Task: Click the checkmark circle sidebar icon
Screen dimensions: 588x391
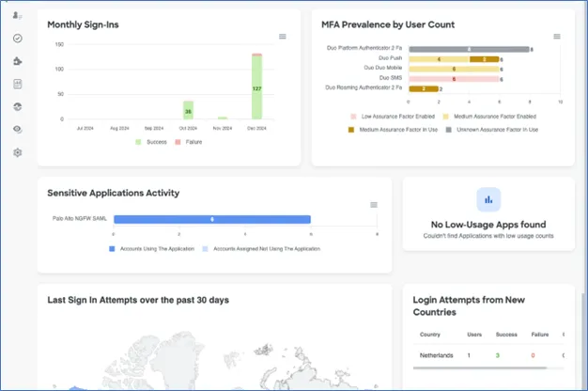Action: [x=17, y=39]
